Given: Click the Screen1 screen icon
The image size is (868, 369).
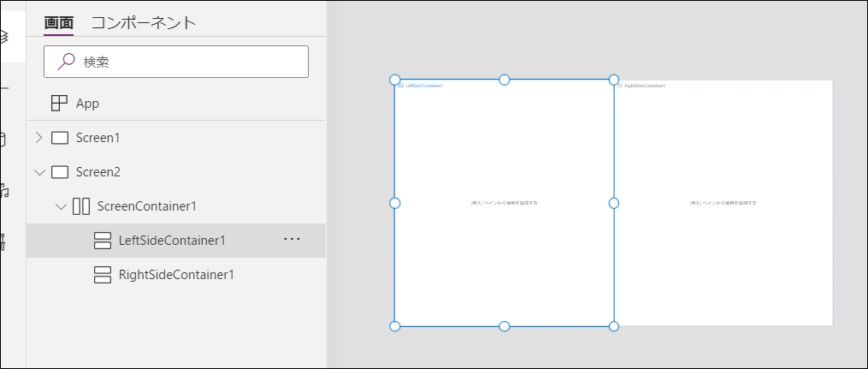Looking at the screenshot, I should [60, 138].
